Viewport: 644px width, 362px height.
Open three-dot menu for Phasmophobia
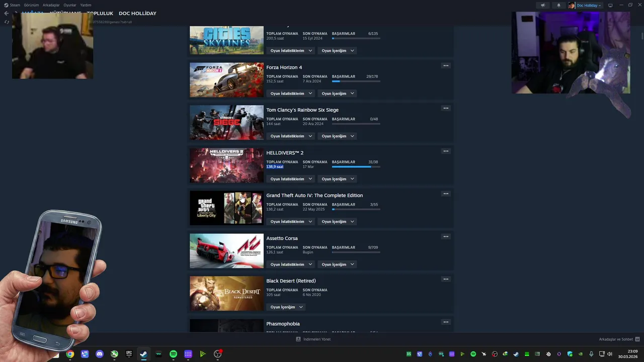click(445, 322)
